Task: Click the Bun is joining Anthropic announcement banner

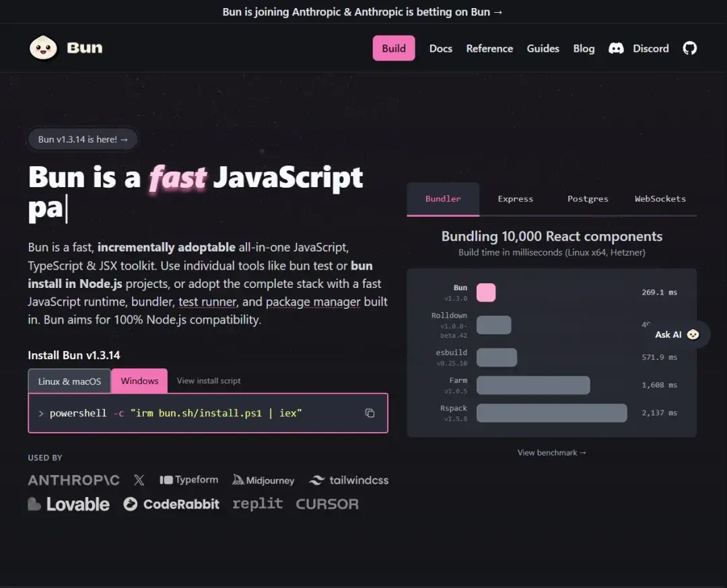Action: 363,11
